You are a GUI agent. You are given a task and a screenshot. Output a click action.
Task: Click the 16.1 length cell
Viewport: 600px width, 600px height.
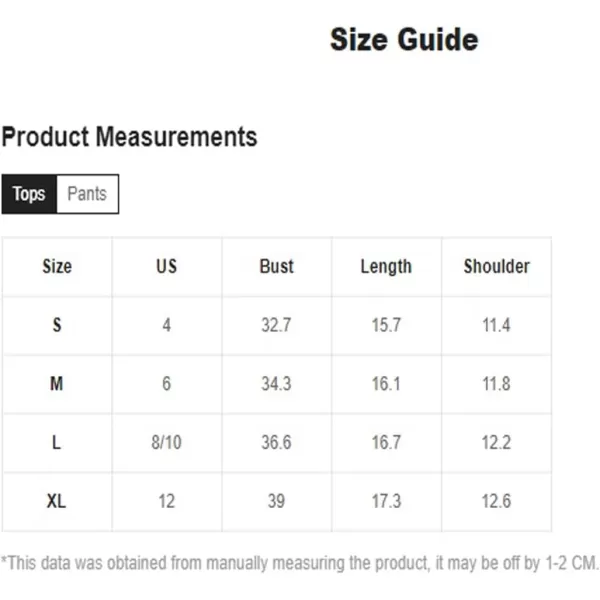point(386,384)
